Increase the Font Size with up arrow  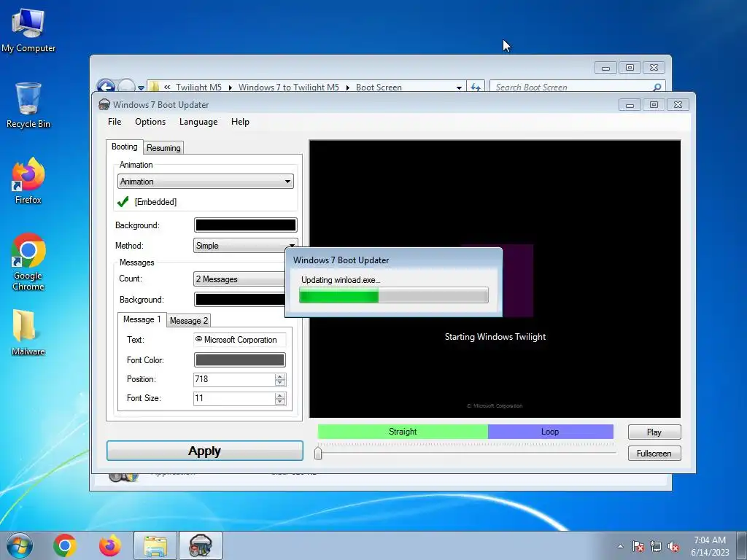pos(280,395)
